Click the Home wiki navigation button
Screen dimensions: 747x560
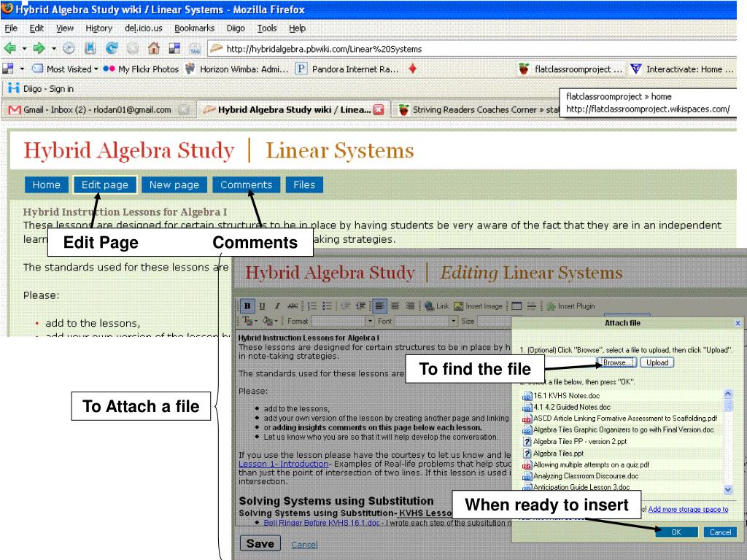click(46, 184)
